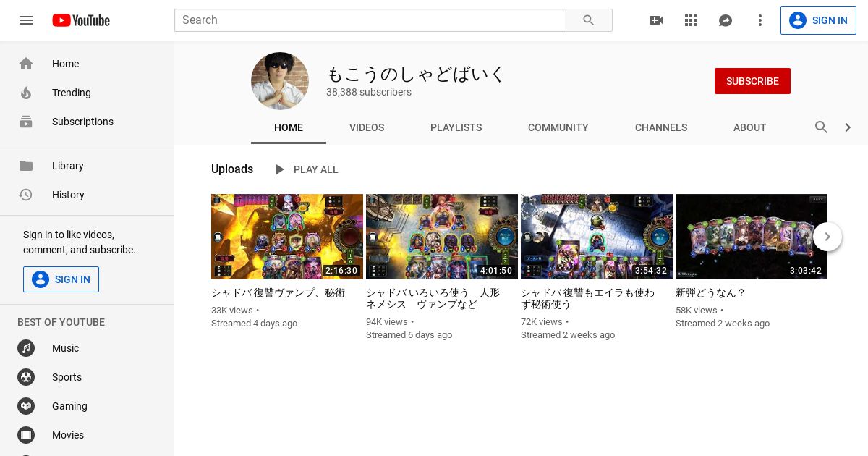Click the Library folder icon
Screen dimensions: 868x456
26,166
